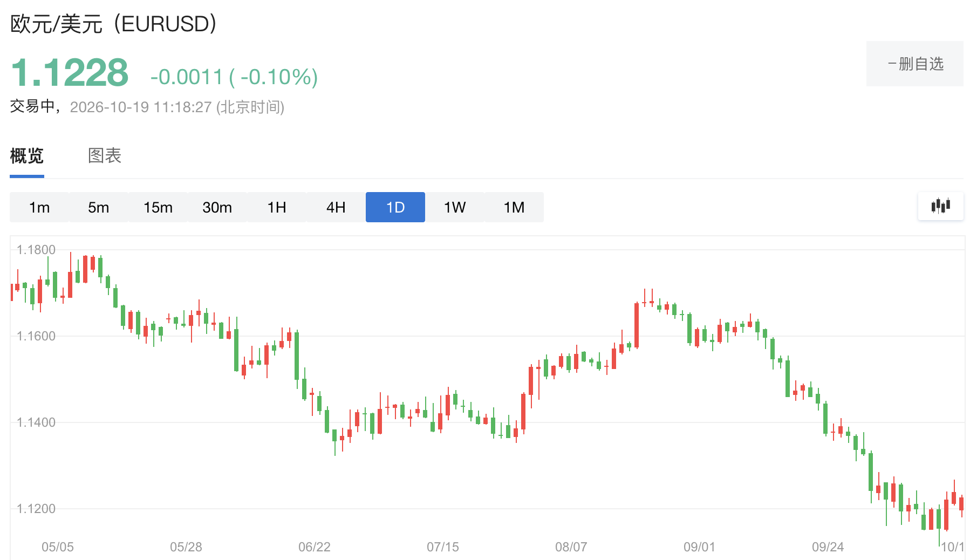Click the change value -0.0011 ( -0.10%)

pos(234,77)
